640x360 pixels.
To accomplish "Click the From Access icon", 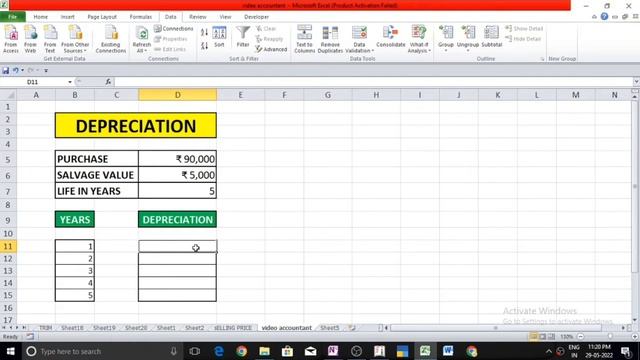I will pos(11,39).
